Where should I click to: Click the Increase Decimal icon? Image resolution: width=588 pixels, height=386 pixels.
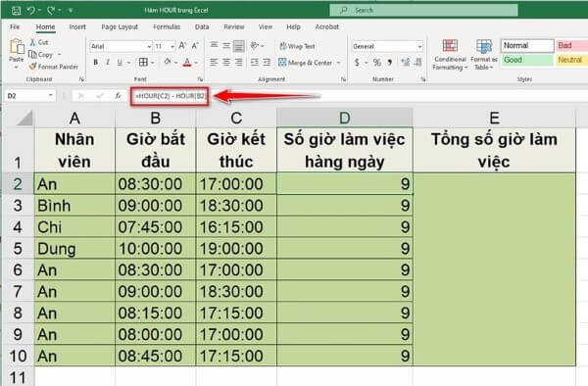point(406,62)
